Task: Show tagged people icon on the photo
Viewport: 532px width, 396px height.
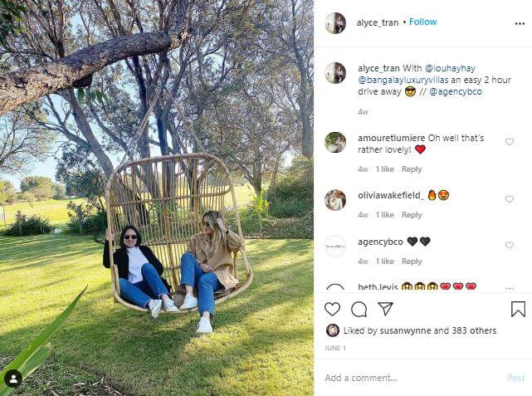Action: click(x=13, y=379)
